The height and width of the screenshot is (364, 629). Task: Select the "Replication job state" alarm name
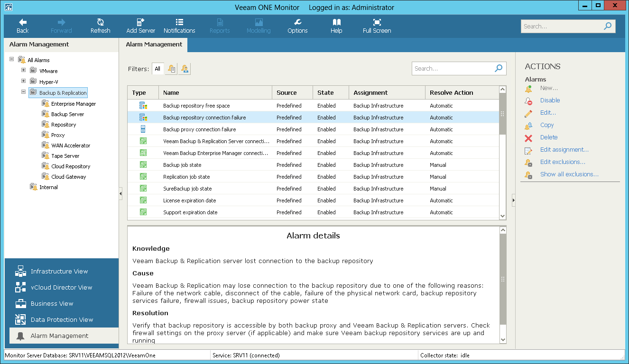click(x=186, y=177)
